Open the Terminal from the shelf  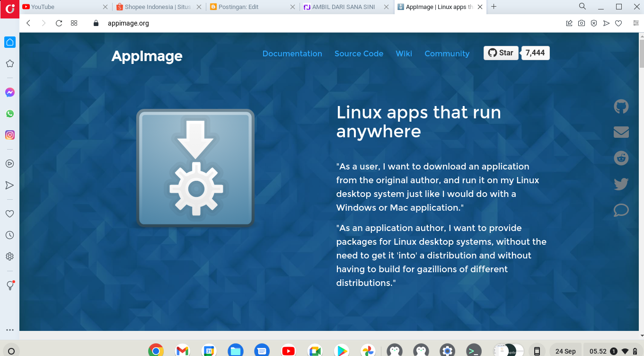point(474,351)
